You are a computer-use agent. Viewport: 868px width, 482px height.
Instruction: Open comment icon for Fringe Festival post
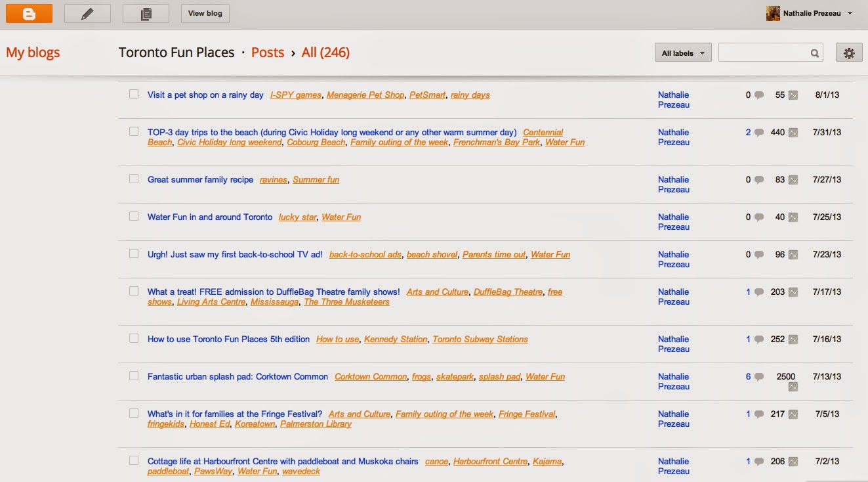tap(759, 414)
